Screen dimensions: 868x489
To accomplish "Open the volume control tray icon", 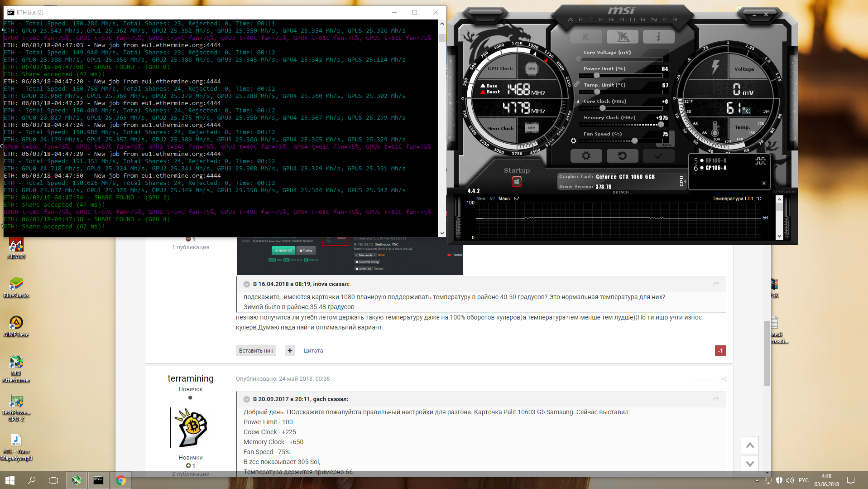I will pos(790,480).
